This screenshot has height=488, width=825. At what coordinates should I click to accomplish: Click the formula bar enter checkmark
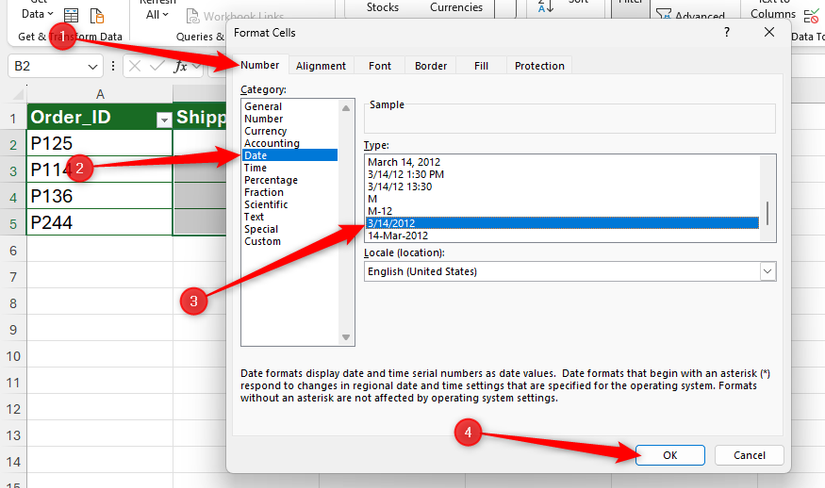pos(157,66)
